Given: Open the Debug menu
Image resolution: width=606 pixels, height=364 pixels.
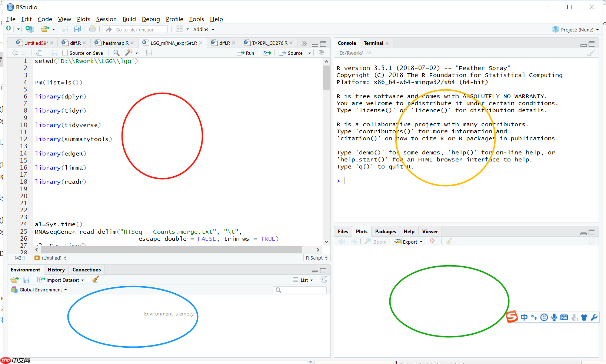Looking at the screenshot, I should (x=151, y=19).
